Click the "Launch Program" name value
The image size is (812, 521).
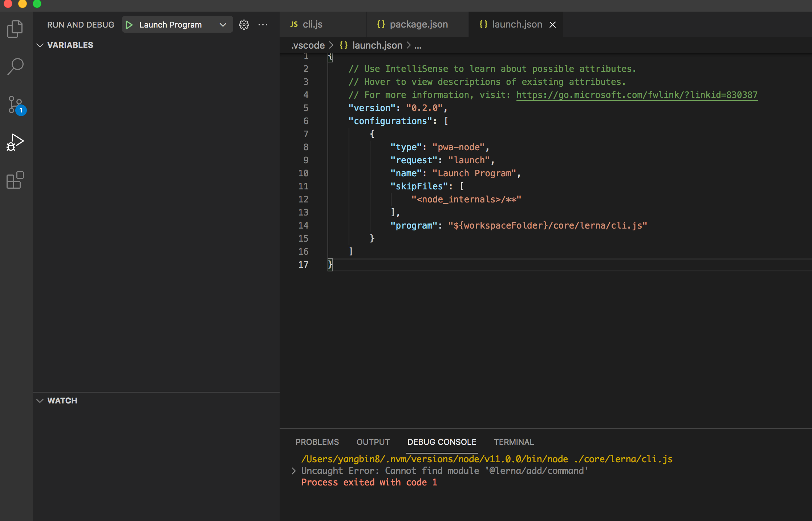coord(474,173)
